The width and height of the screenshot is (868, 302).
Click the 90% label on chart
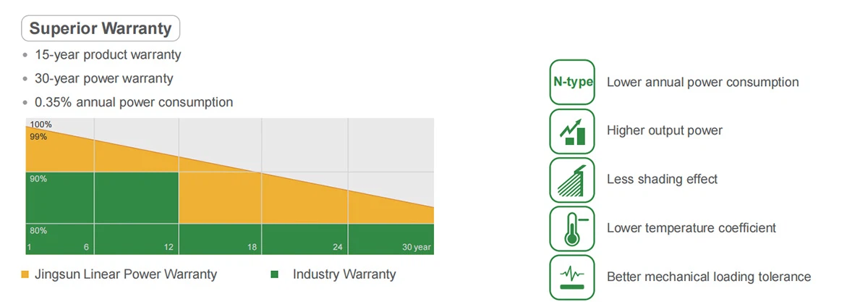click(38, 178)
